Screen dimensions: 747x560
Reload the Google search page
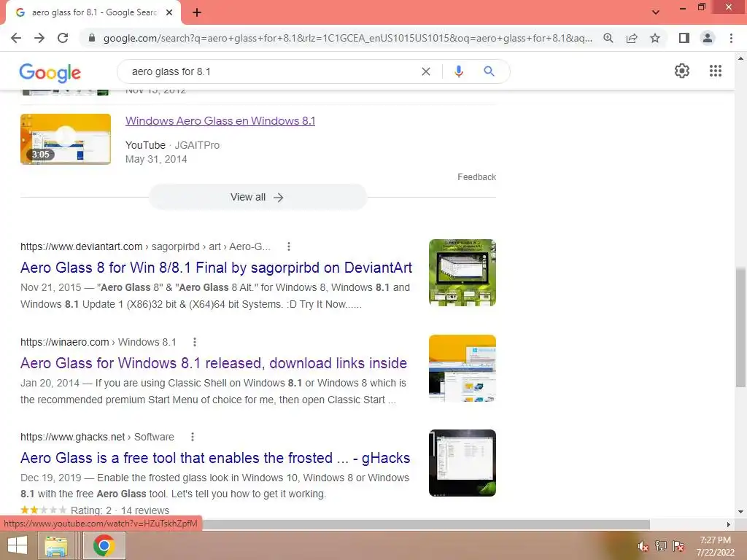63,38
